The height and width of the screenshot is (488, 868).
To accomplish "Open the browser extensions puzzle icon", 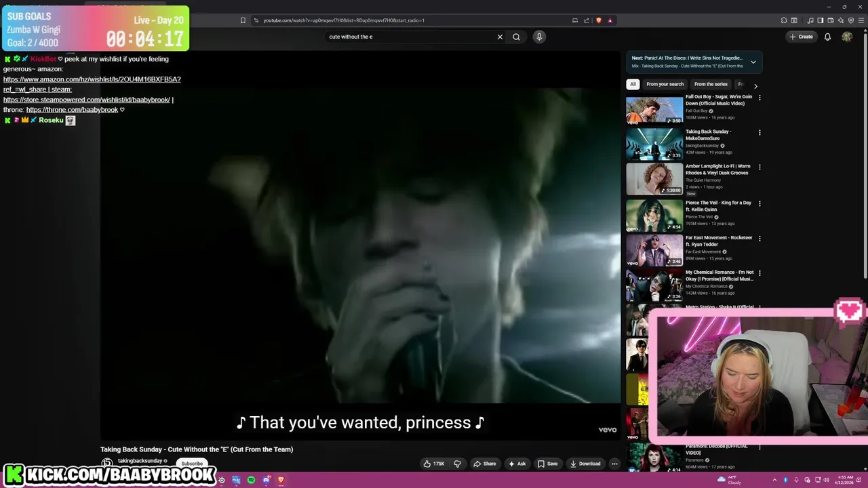I will [x=784, y=20].
